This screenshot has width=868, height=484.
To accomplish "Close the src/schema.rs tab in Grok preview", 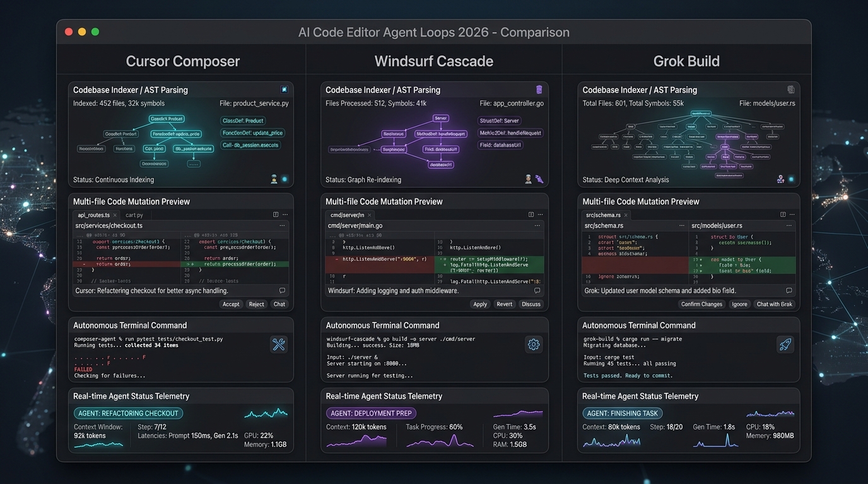I will (625, 215).
